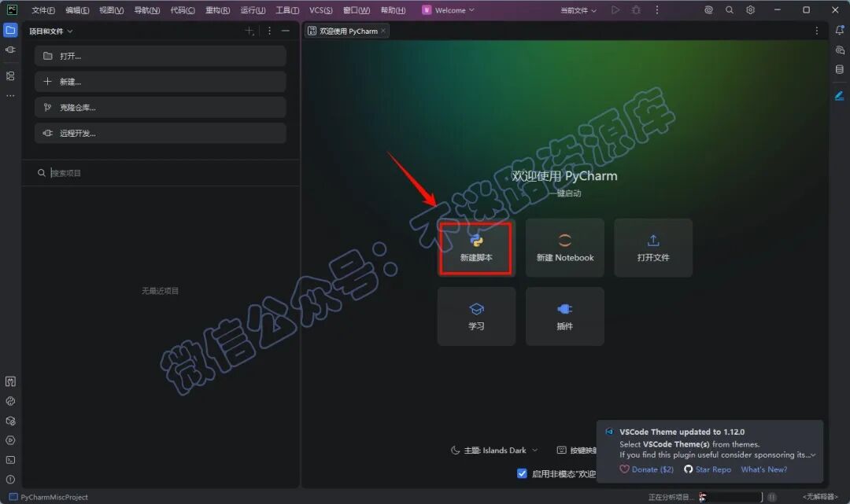Viewport: 850px width, 504px height.
Task: Toggle the 启用非模态欢迎 checkbox
Action: pos(522,473)
